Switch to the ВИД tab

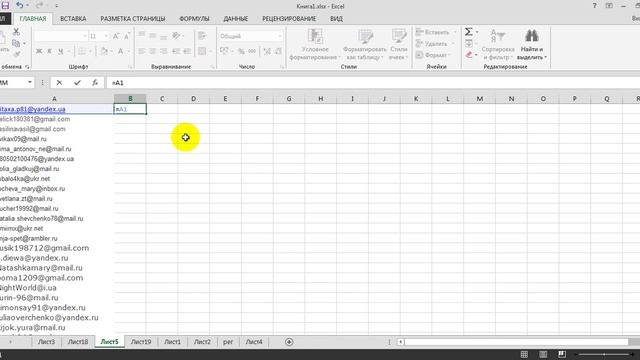(x=336, y=19)
